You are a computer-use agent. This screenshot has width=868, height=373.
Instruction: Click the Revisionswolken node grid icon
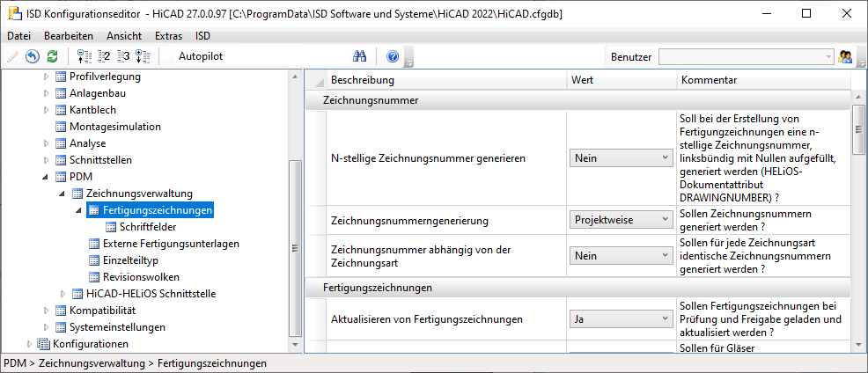[94, 277]
